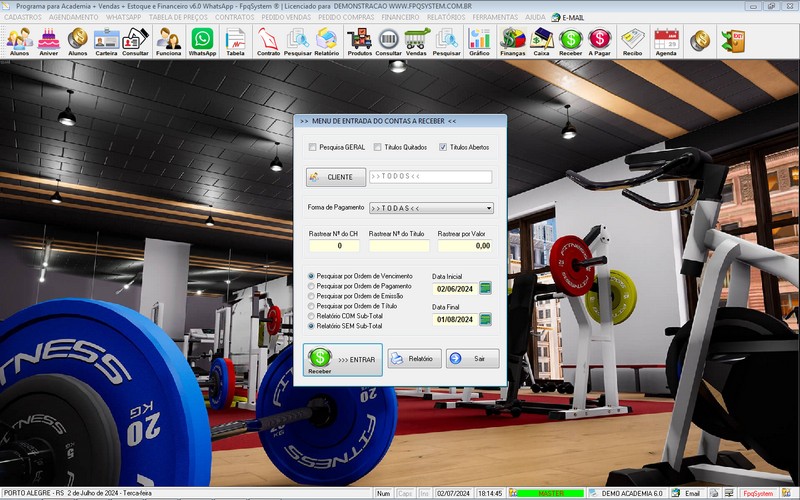Click the Receber ENTRAR button
Screen dimensions: 800x500
tap(343, 360)
